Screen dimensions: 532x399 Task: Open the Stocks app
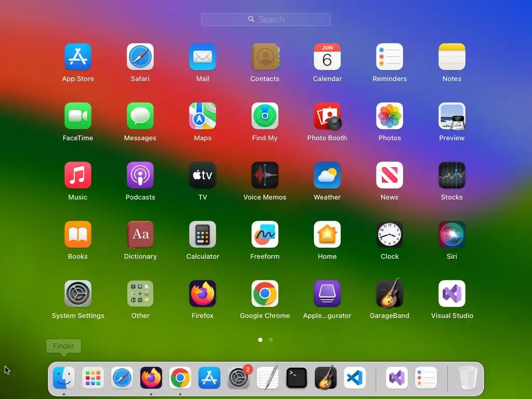[x=452, y=175]
